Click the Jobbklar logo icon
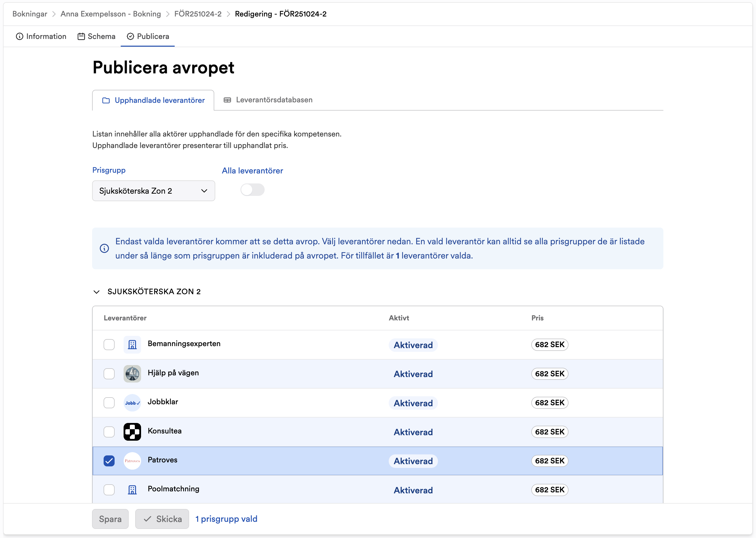The image size is (756, 538). pos(132,403)
